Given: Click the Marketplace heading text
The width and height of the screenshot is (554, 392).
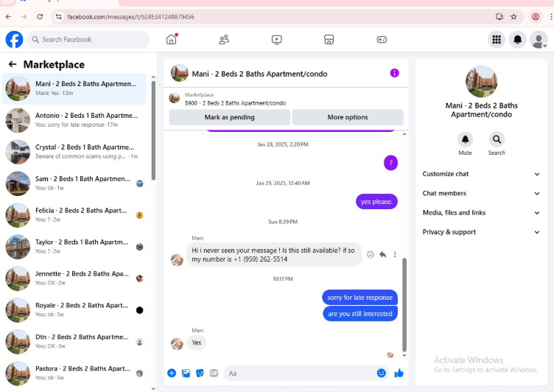Looking at the screenshot, I should 54,65.
